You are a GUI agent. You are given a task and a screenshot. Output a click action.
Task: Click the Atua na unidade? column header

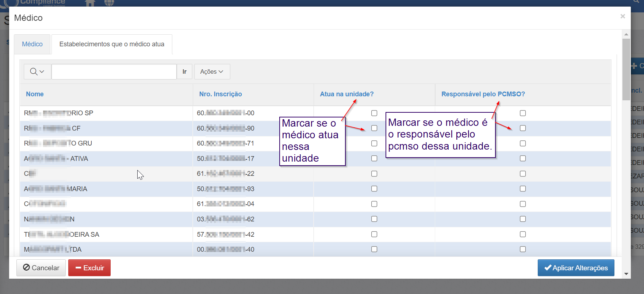point(347,94)
